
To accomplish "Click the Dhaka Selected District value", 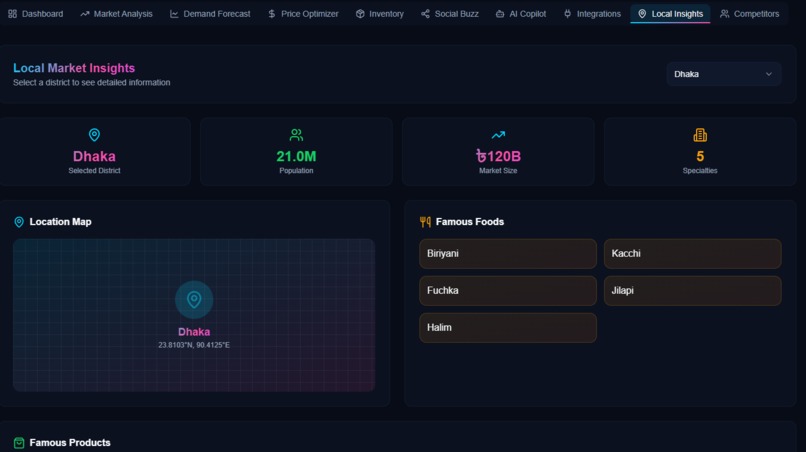I will click(94, 156).
